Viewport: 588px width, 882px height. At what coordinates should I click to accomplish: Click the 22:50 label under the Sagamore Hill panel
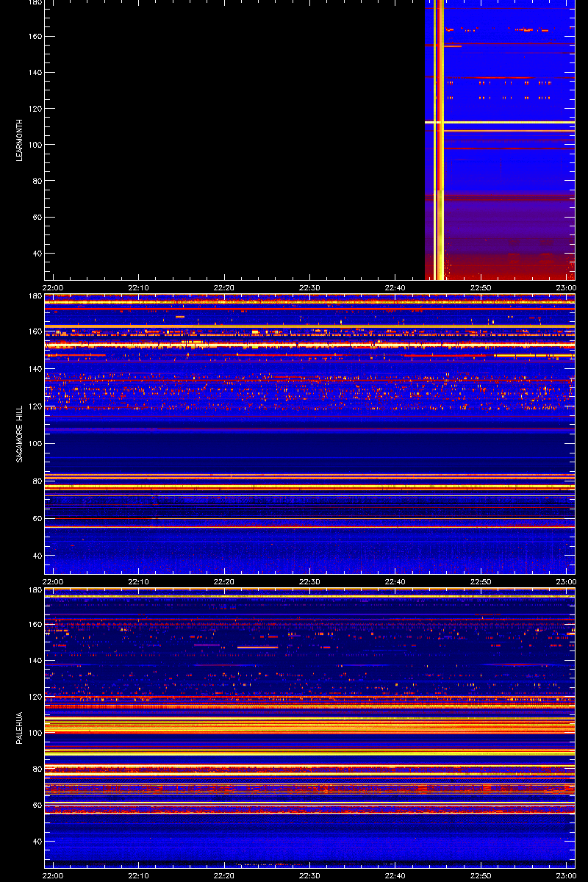tap(481, 581)
